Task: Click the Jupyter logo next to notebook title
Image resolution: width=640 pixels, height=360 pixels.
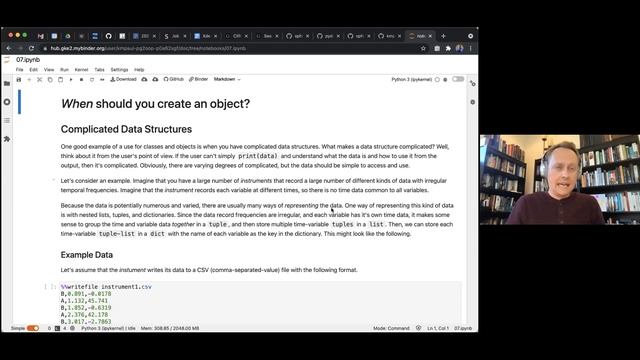Action: (x=7, y=60)
